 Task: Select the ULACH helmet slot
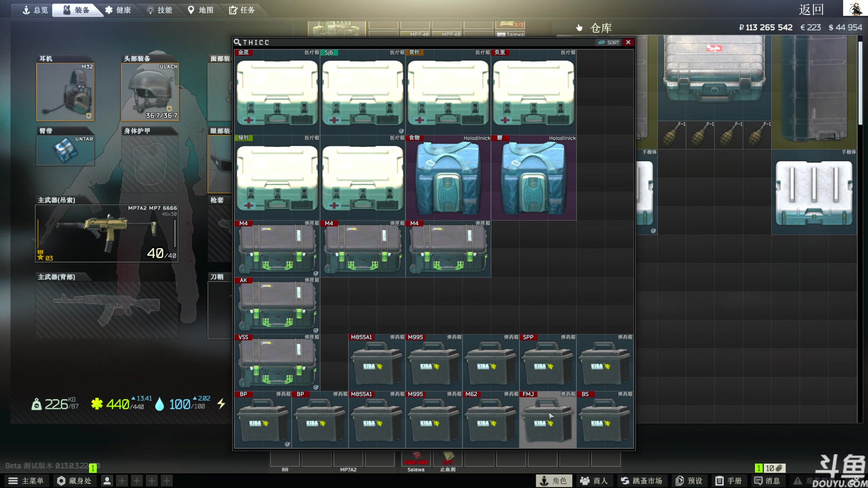[150, 92]
